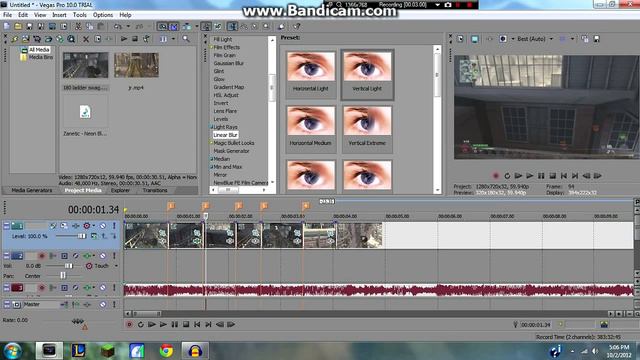
Task: Select the Light Rays effect
Action: 225,127
